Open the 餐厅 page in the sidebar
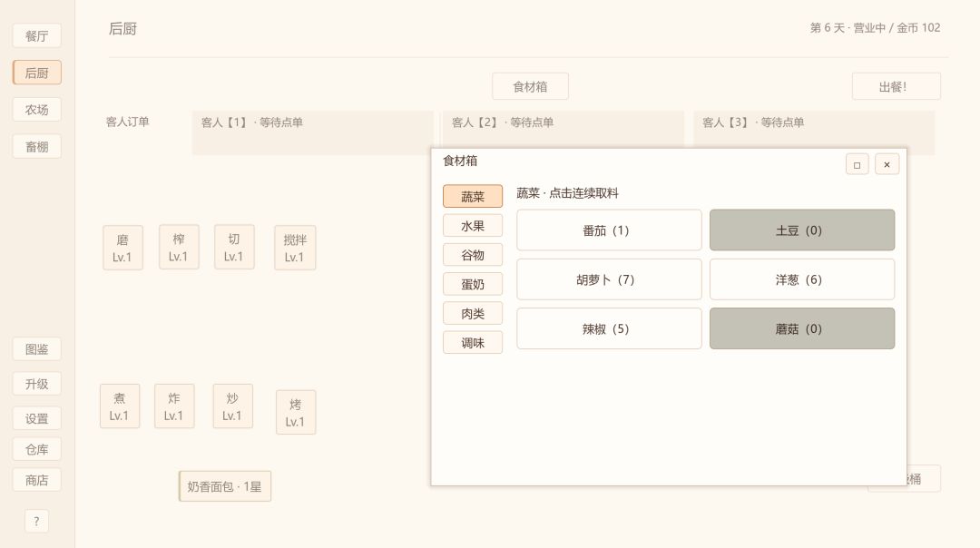Viewport: 980px width, 548px height. pyautogui.click(x=37, y=35)
